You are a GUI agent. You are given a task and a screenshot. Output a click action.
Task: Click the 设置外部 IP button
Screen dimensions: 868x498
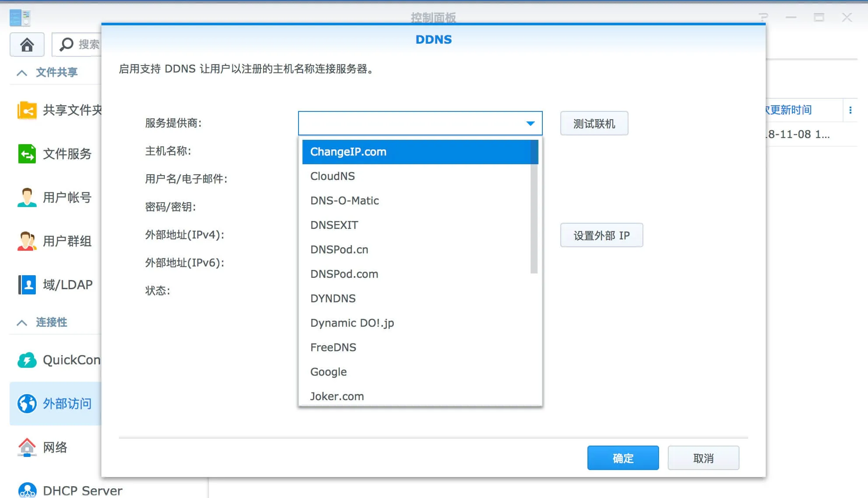point(601,235)
